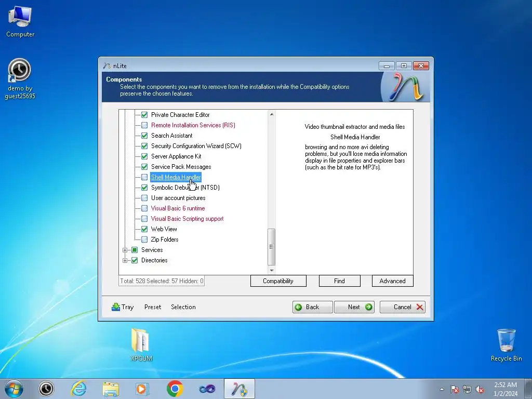Select User account pictures label
532x399 pixels.
click(178, 198)
